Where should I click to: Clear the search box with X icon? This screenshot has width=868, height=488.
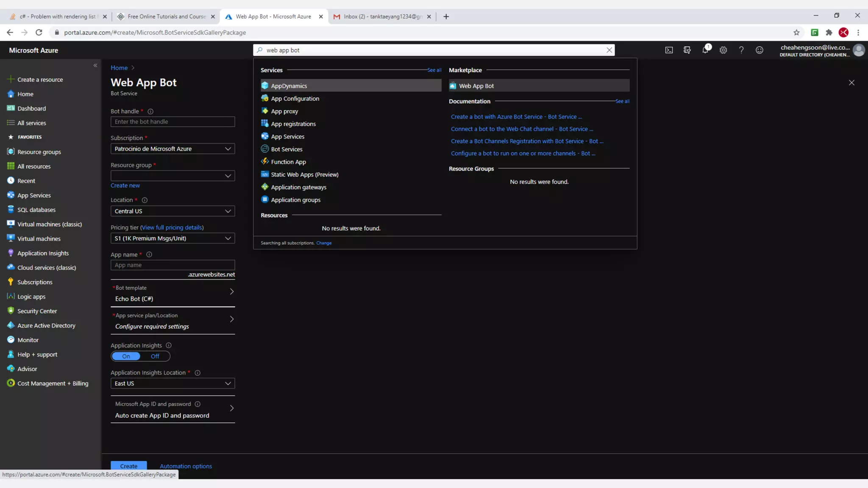(x=609, y=50)
